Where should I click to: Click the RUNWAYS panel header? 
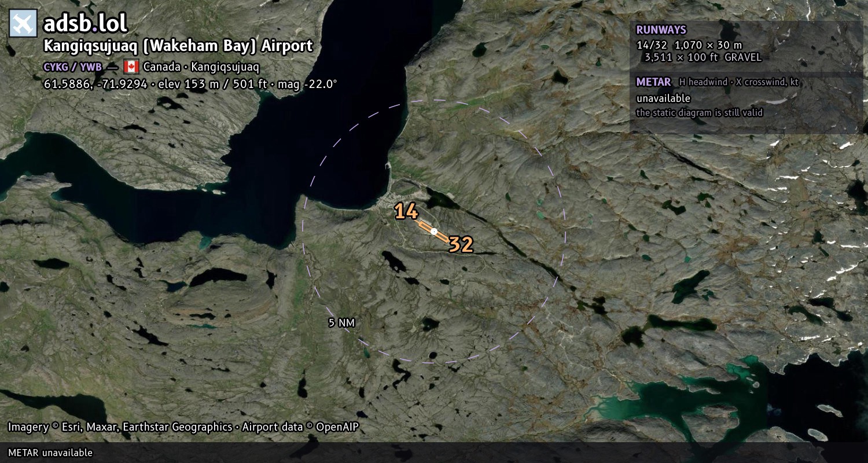pyautogui.click(x=661, y=30)
